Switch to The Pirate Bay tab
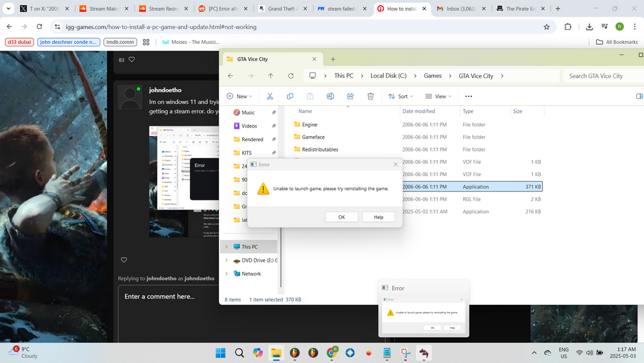The width and height of the screenshot is (644, 363). click(x=520, y=8)
